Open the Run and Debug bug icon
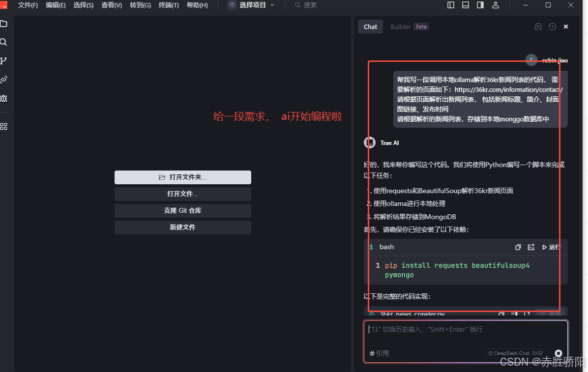 click(x=4, y=98)
